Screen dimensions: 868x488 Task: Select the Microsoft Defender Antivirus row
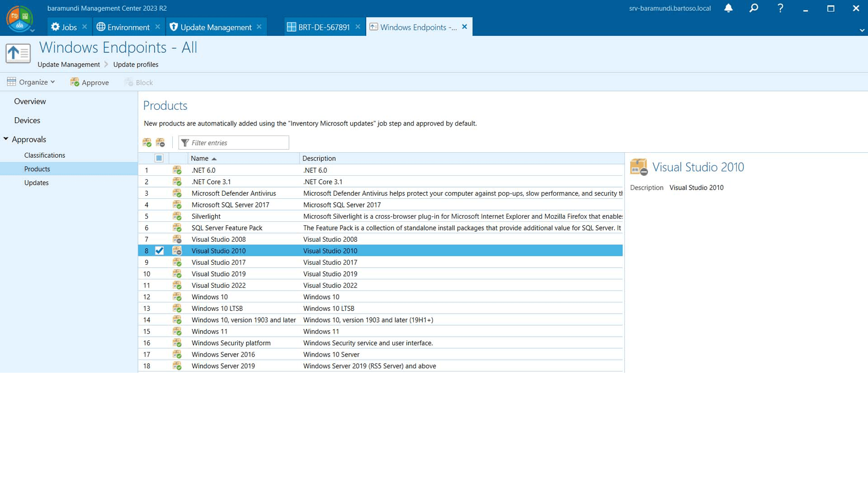coord(381,193)
